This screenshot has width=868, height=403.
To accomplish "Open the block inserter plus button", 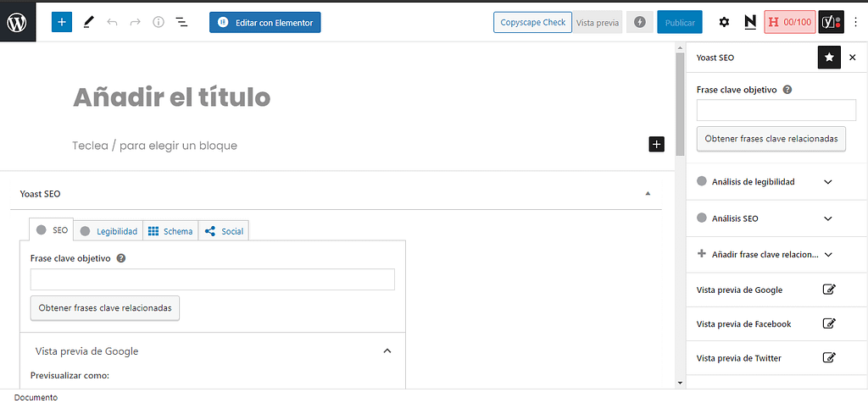I will point(61,22).
